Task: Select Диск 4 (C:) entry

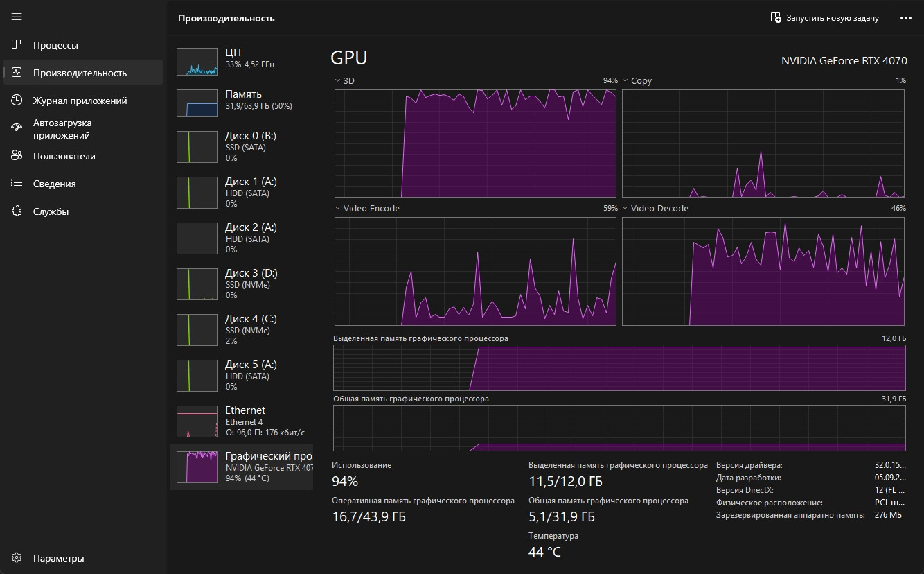Action: [241, 330]
